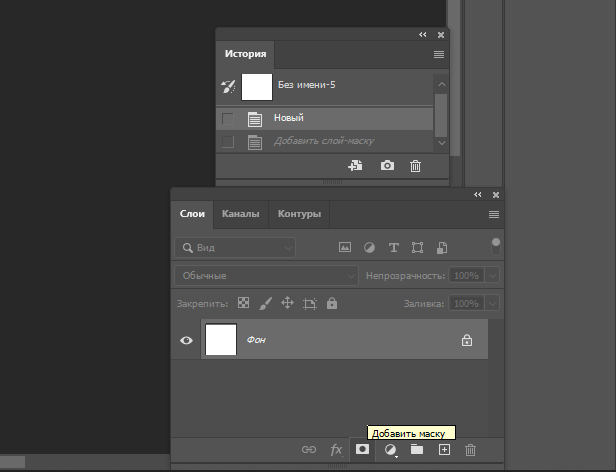Click the Фон layer thumbnail
This screenshot has width=616, height=472.
point(221,340)
